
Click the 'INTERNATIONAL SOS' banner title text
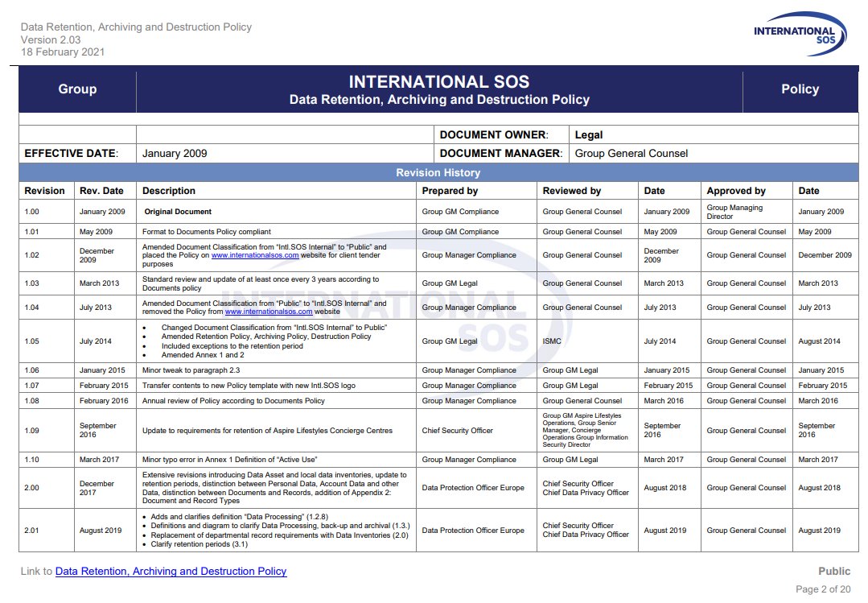pos(438,82)
